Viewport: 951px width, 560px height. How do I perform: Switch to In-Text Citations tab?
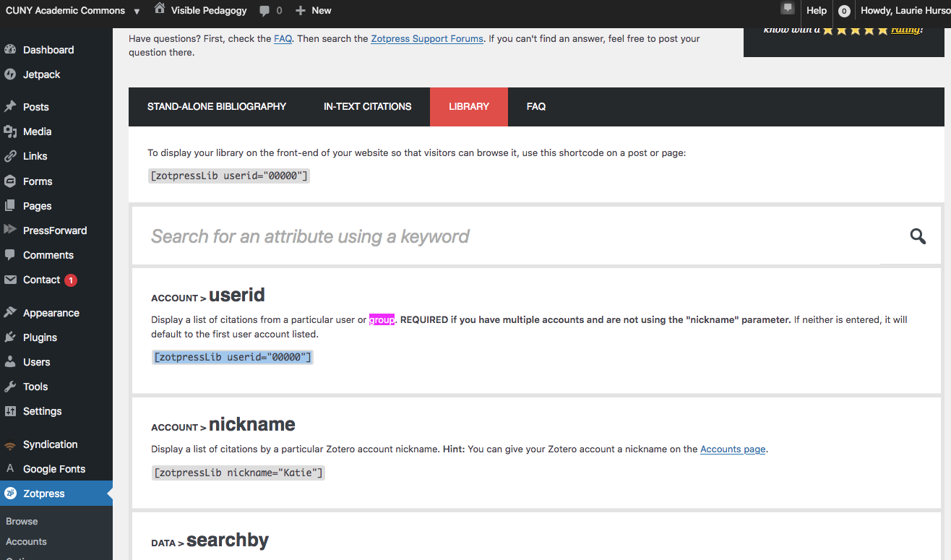point(367,107)
